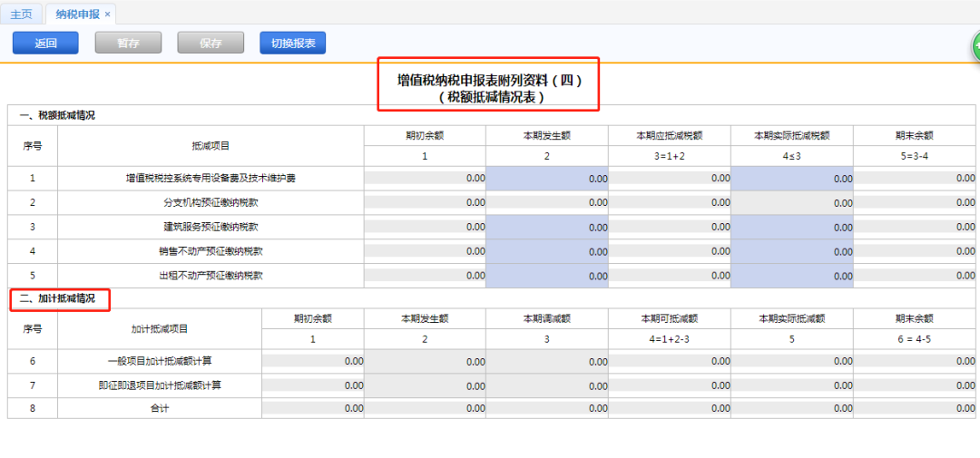
Task: Edit 本期发生额 for 出租不动产预征缴纳税款
Action: click(x=547, y=276)
